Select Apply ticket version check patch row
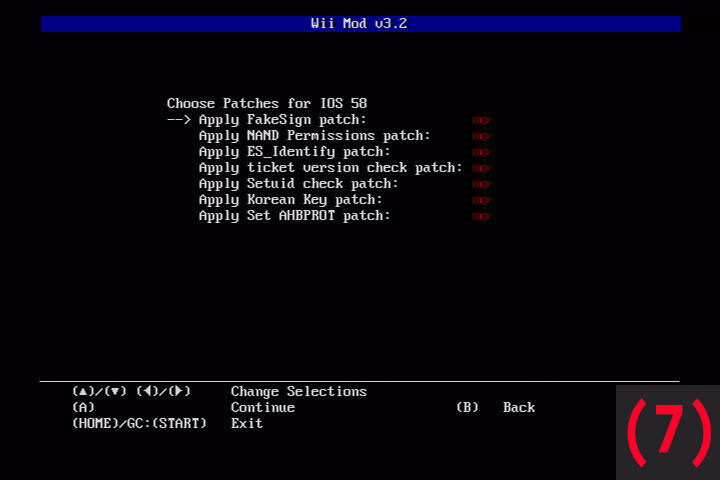This screenshot has height=480, width=720. click(x=331, y=168)
